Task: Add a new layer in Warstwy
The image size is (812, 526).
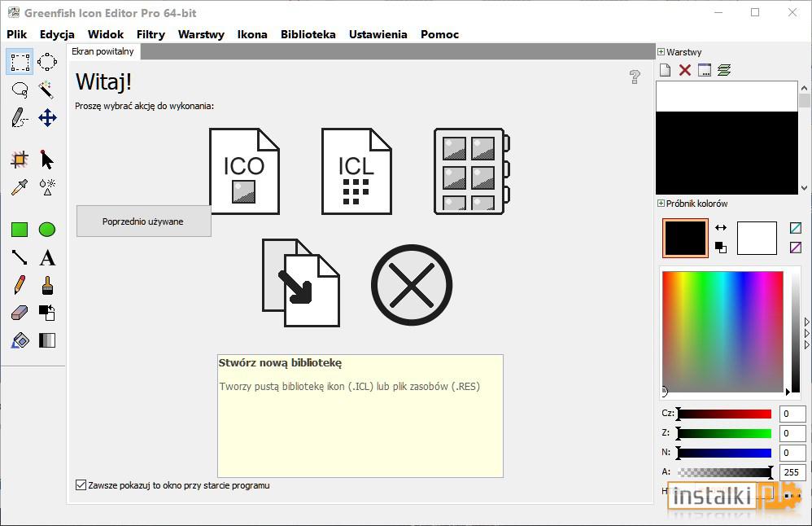Action: pos(666,70)
